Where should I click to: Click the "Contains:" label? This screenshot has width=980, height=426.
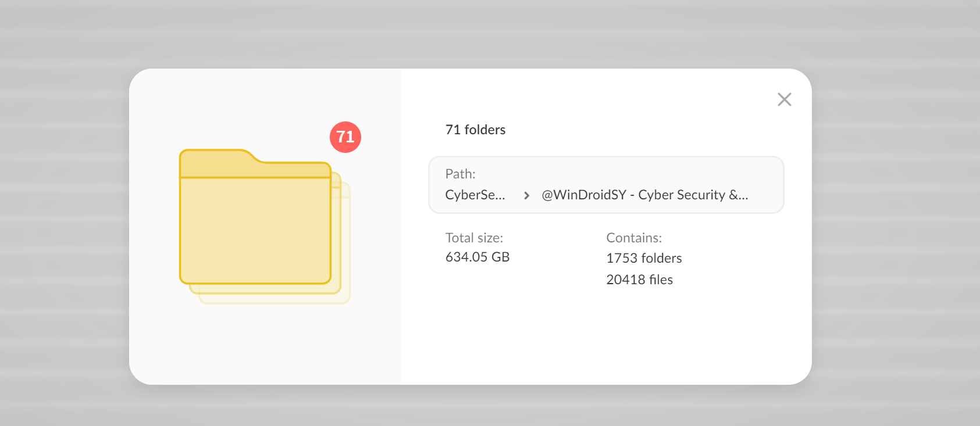[x=634, y=238]
